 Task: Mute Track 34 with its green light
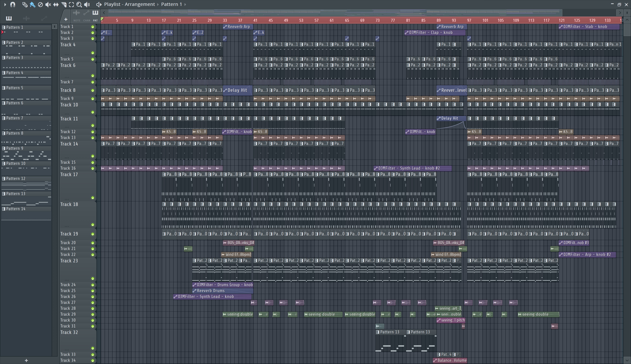click(x=93, y=360)
